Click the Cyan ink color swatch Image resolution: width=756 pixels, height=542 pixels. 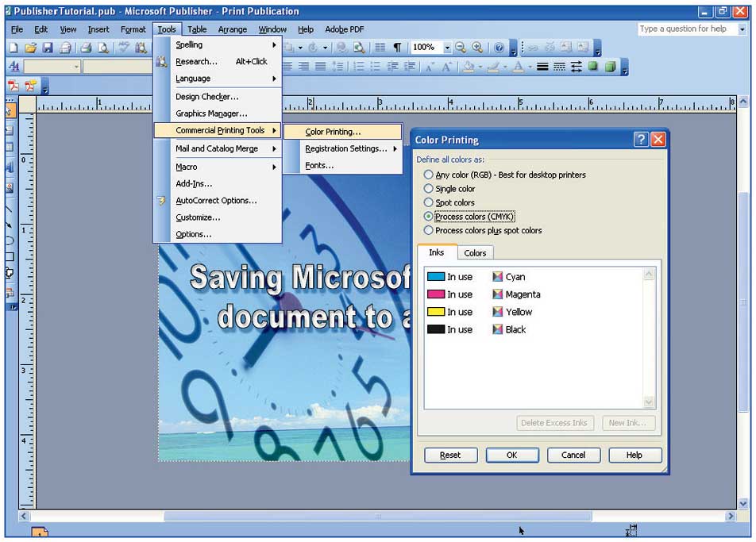pyautogui.click(x=436, y=277)
